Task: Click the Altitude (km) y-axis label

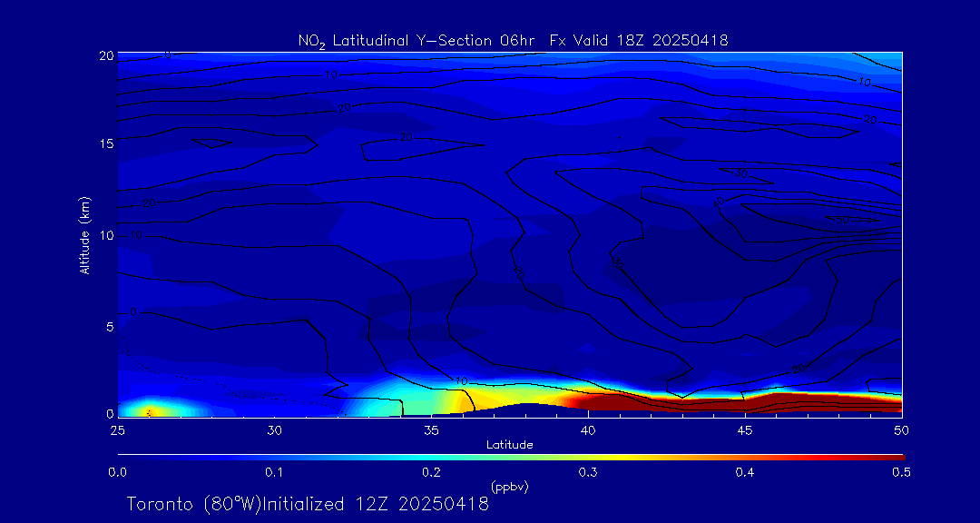Action: 84,234
